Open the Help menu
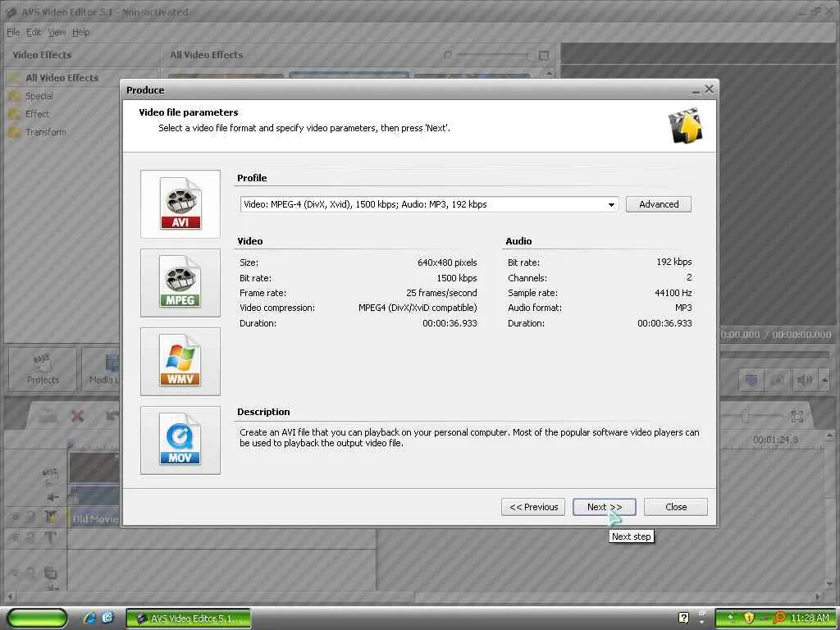 81,32
